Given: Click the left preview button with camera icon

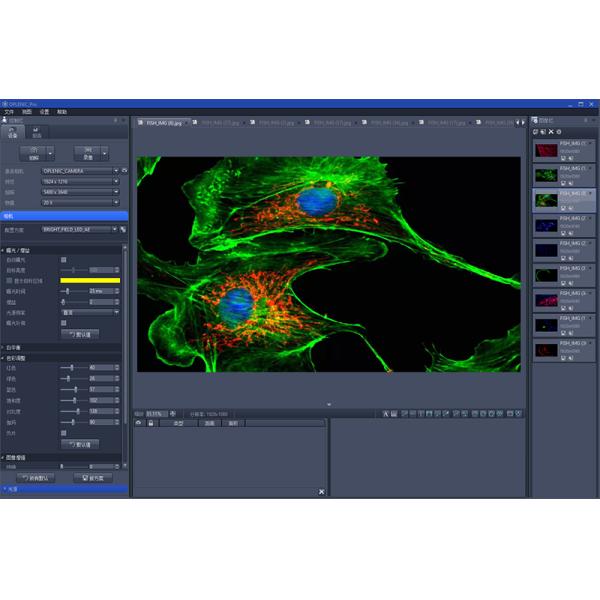Looking at the screenshot, I should (x=34, y=154).
